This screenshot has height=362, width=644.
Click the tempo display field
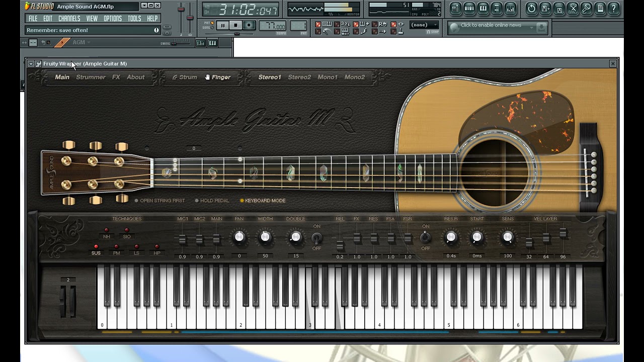pos(273,26)
